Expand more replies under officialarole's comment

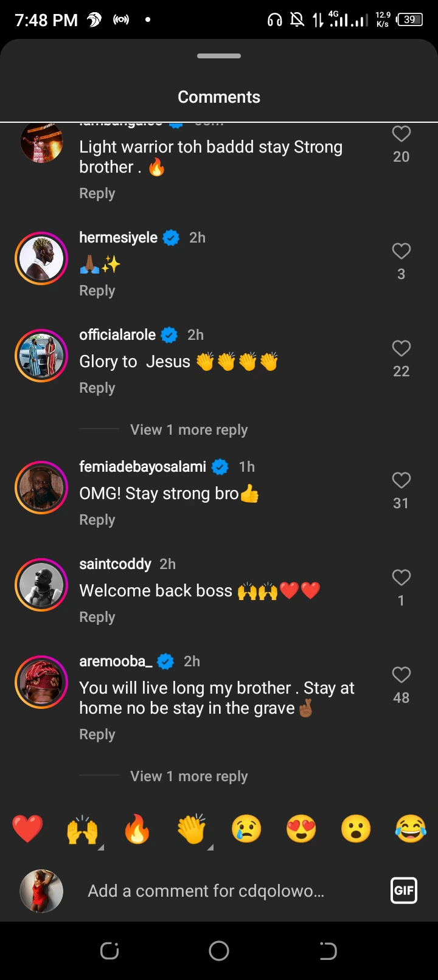tap(189, 430)
